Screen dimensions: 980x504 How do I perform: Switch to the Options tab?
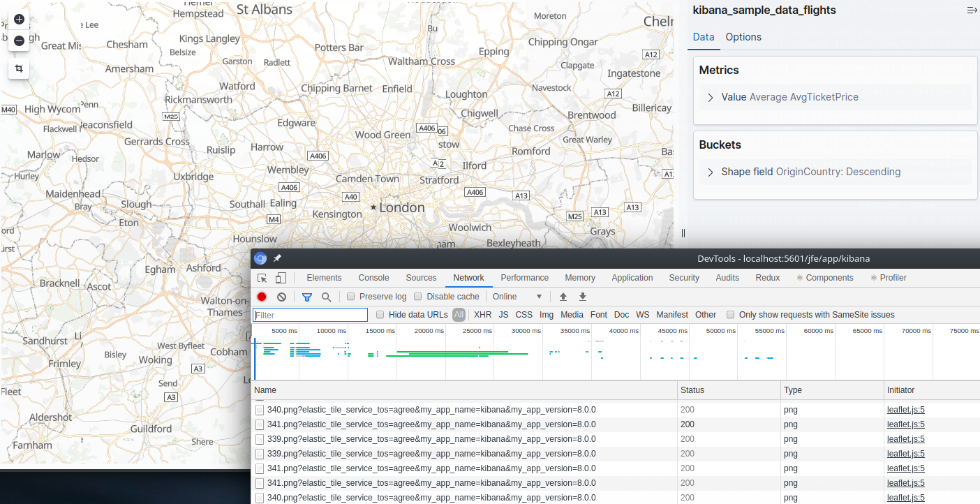click(743, 37)
